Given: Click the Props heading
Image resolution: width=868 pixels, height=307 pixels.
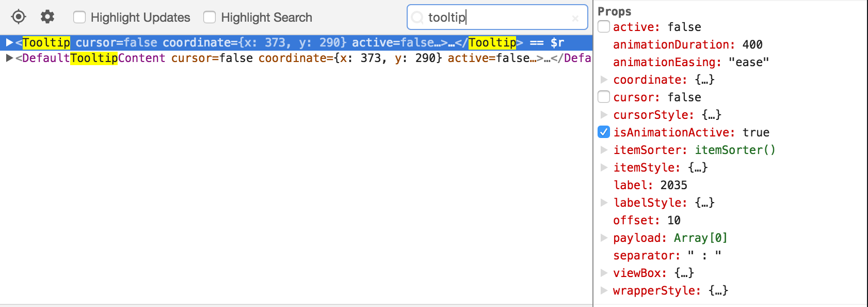Looking at the screenshot, I should click(x=615, y=11).
